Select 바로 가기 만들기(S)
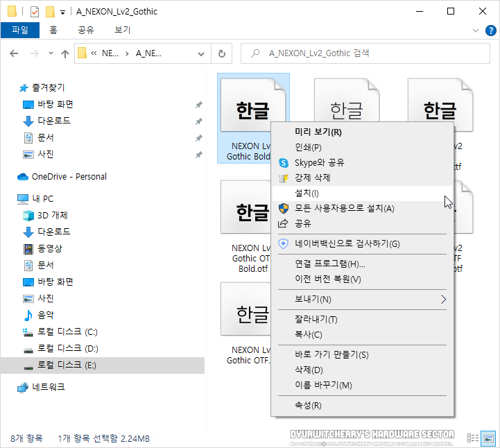The image size is (500, 448). click(362, 355)
